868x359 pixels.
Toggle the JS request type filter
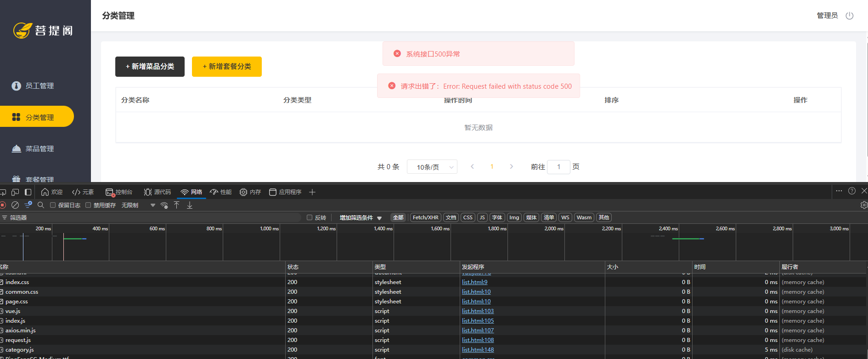click(x=482, y=217)
